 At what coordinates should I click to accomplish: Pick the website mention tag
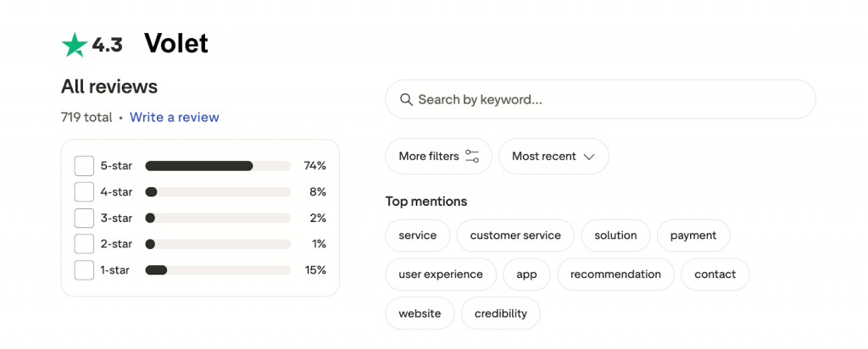tap(420, 313)
